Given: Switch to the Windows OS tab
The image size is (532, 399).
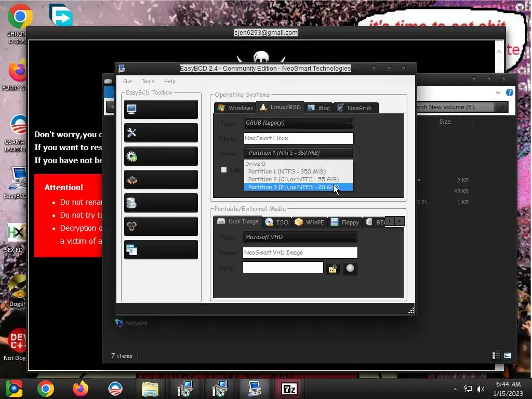Looking at the screenshot, I should [235, 108].
